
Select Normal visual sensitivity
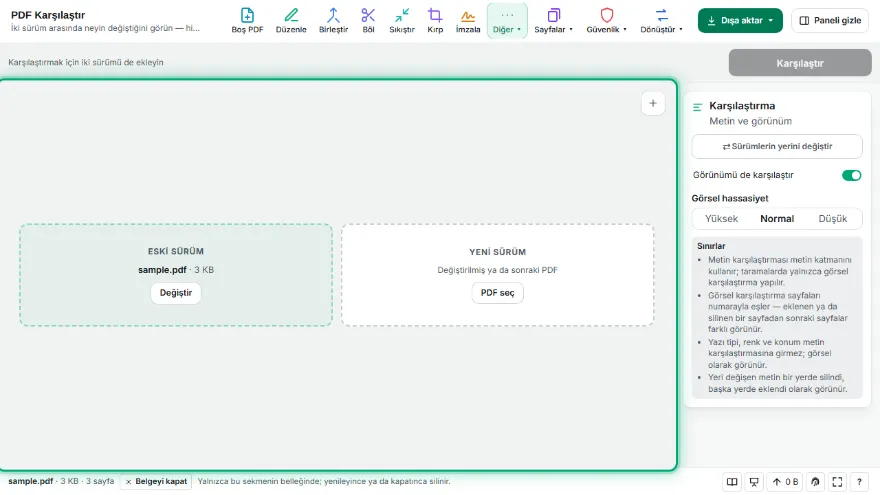(777, 219)
